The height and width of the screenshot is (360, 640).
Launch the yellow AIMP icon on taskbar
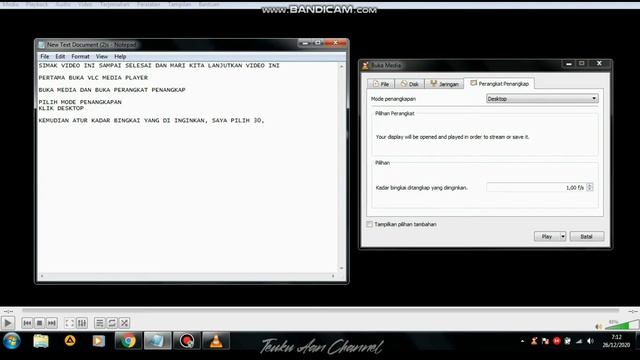[70, 340]
